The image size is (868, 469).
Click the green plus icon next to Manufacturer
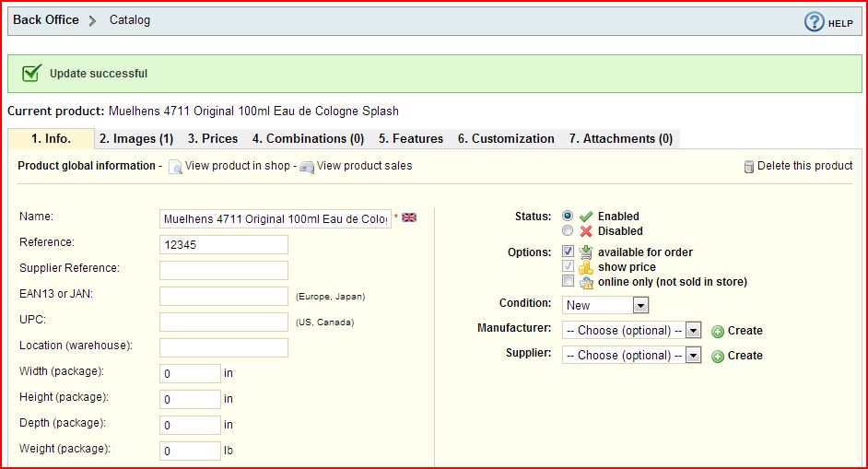(718, 332)
